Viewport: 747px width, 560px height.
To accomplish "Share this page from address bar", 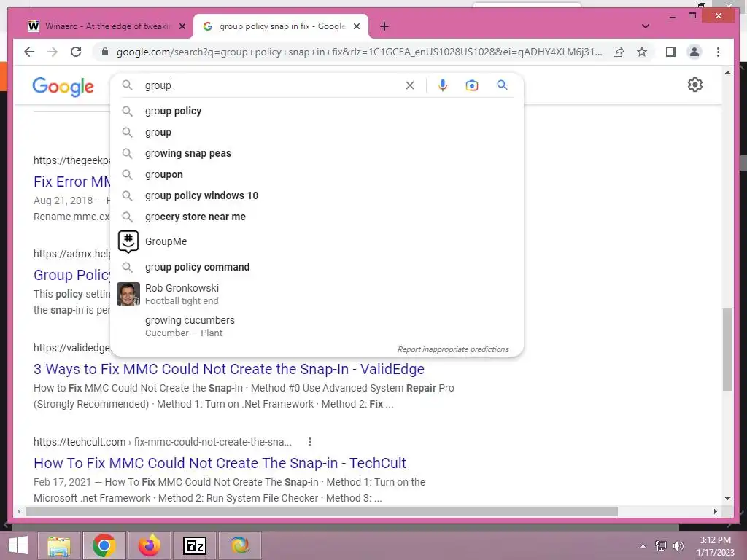I will point(619,52).
